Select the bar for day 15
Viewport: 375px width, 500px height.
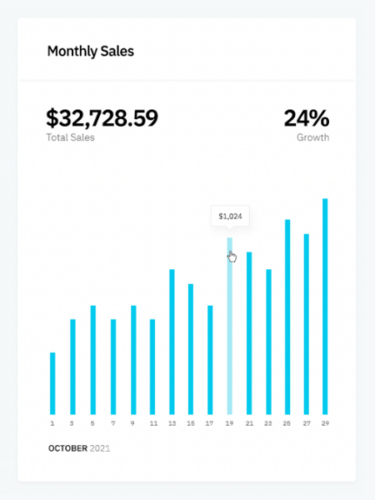[x=191, y=349]
